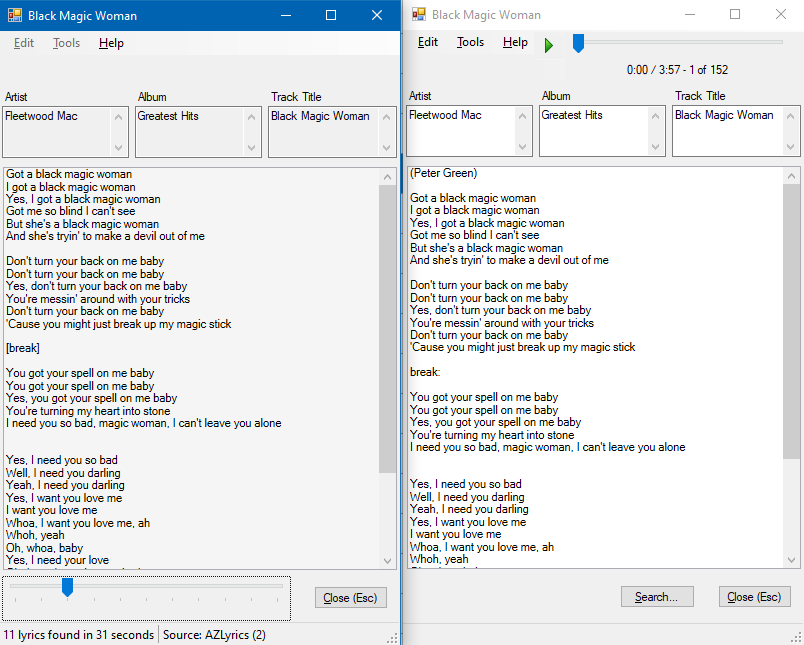The width and height of the screenshot is (804, 645).
Task: Click the resize grip of right window
Action: click(797, 638)
